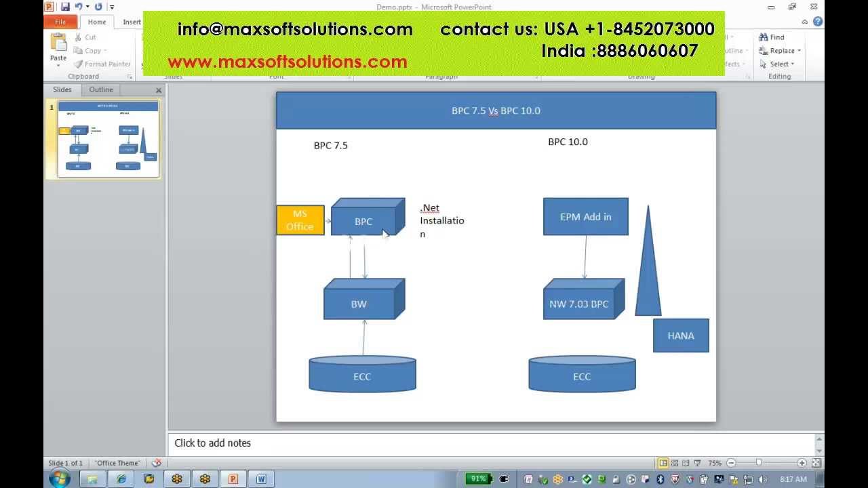
Task: Open the undo history dropdown arrow
Action: (87, 7)
